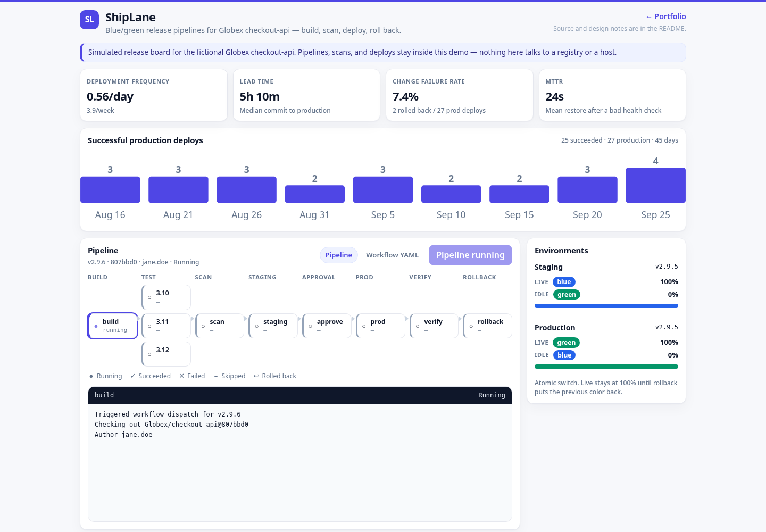This screenshot has height=532, width=766.
Task: Click the 'Succeeded' legend entry
Action: click(x=151, y=376)
